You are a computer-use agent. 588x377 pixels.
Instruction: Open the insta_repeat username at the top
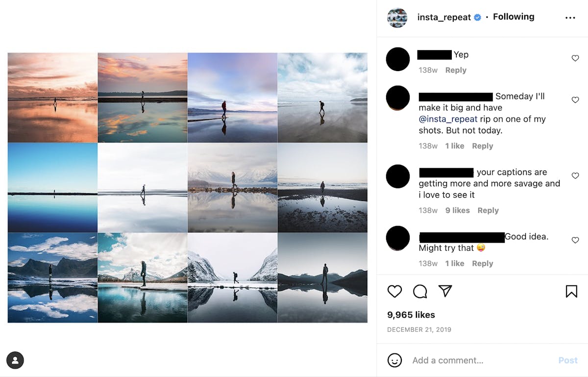[442, 17]
